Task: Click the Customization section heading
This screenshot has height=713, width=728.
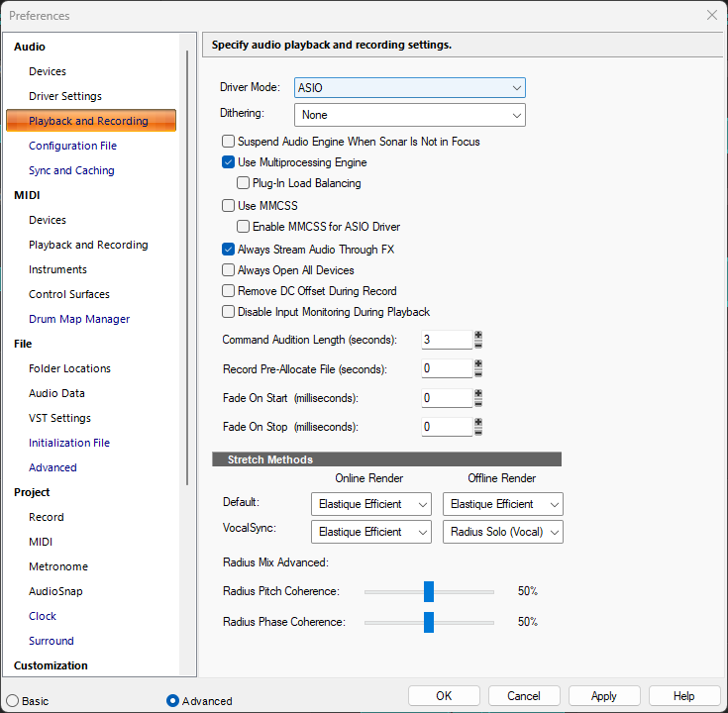Action: coord(51,665)
